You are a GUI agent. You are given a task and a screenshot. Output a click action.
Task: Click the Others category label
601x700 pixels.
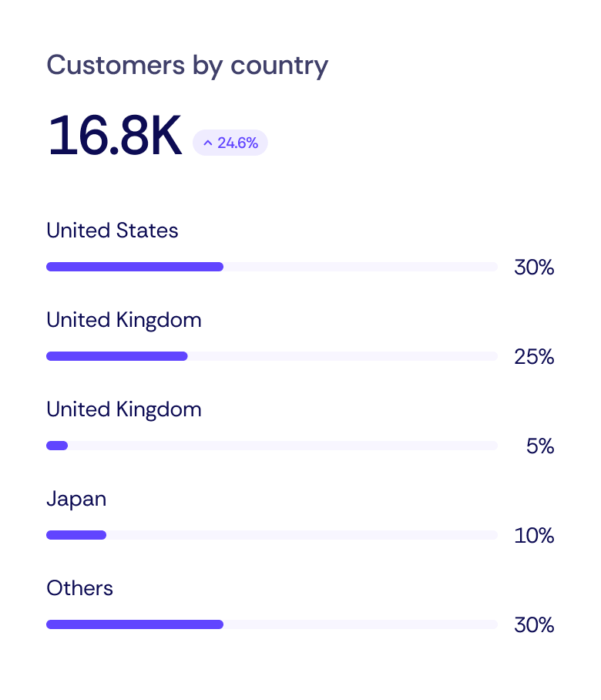coord(79,587)
